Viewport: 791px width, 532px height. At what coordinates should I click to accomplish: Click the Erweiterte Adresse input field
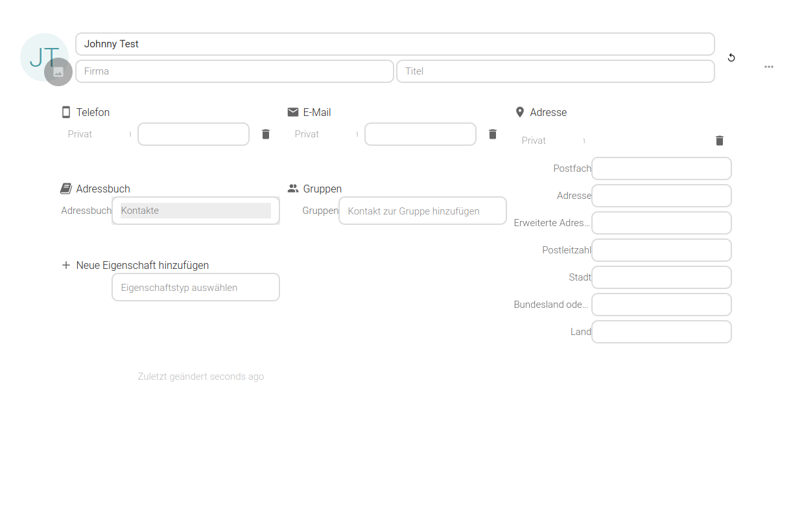click(661, 223)
